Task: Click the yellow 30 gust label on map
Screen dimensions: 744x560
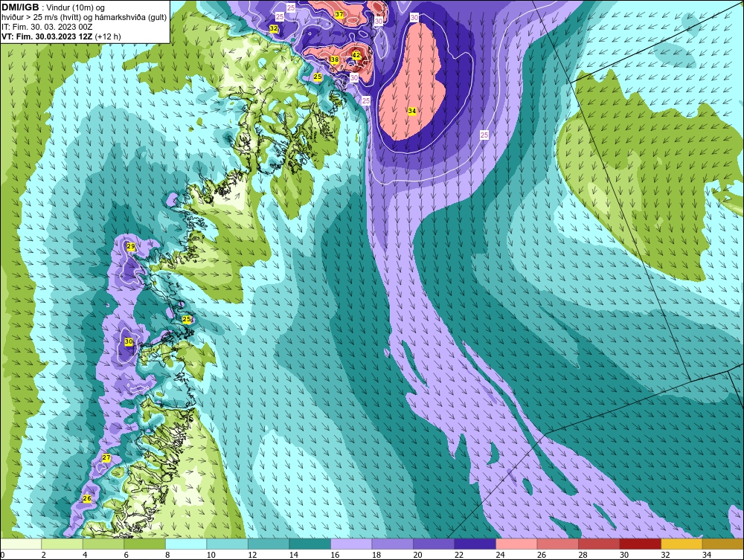Action: (x=129, y=341)
